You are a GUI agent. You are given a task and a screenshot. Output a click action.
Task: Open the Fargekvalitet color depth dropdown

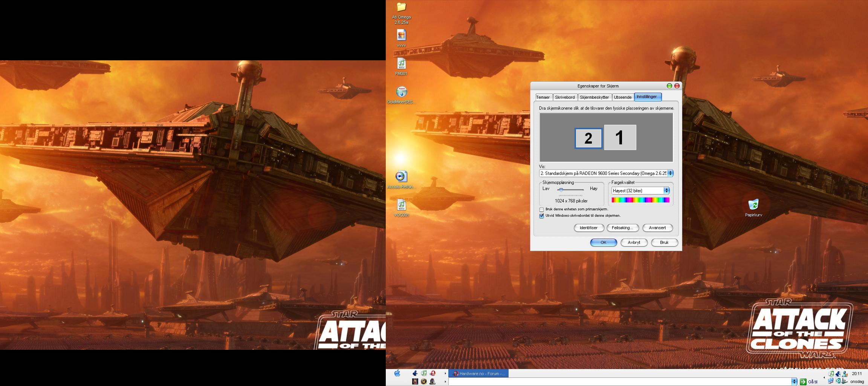coord(666,191)
